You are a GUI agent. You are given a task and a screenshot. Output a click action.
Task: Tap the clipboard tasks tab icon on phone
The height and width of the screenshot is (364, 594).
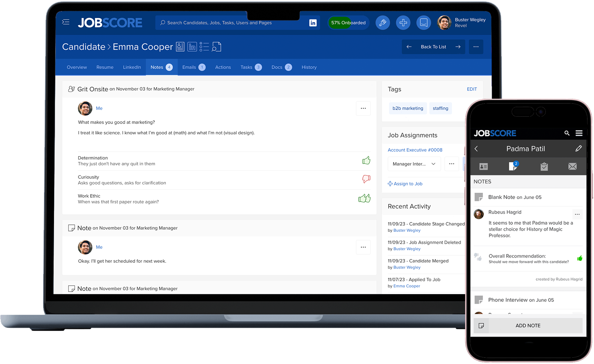point(544,167)
